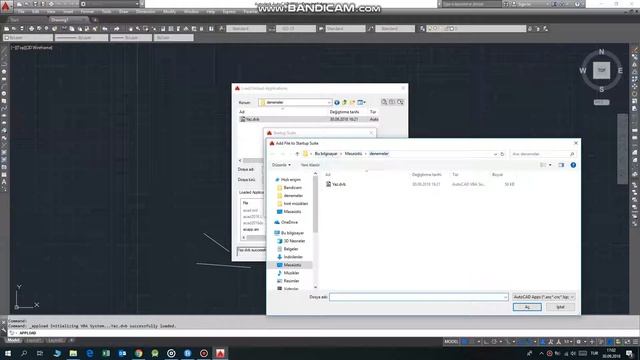Open the Windows Start menu
640x360 pixels.
click(x=8, y=353)
